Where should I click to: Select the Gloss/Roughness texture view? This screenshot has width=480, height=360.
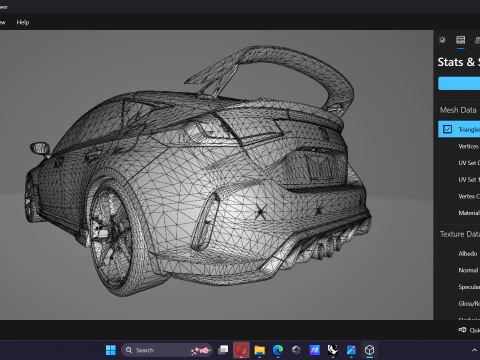(x=469, y=304)
